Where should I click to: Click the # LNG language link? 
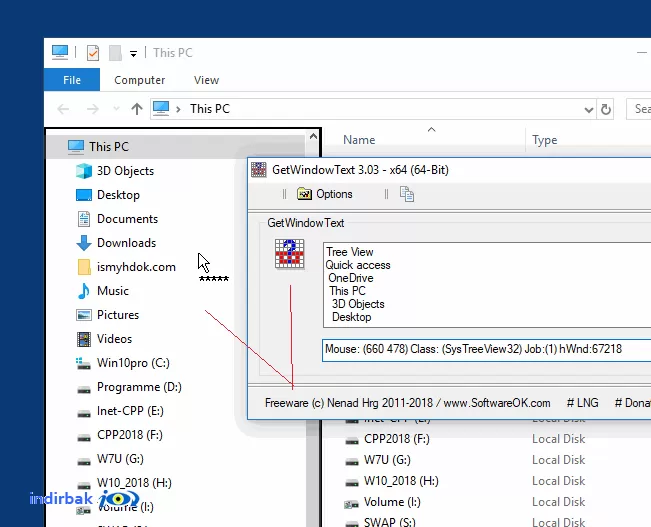[582, 403]
